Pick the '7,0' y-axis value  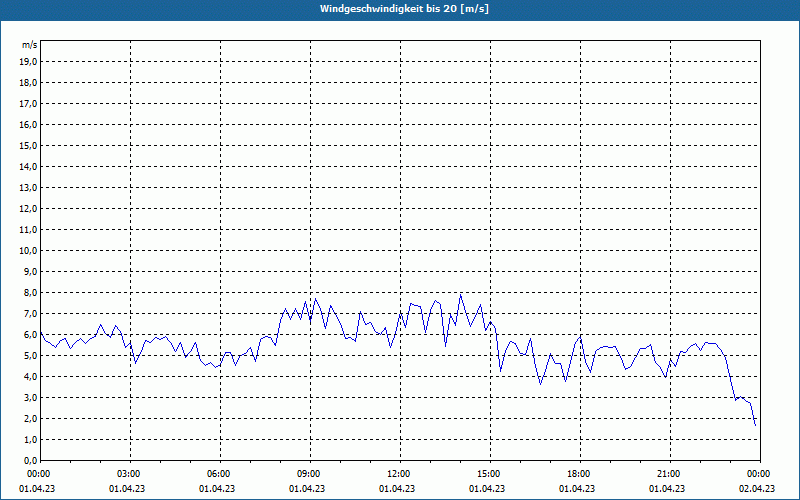[x=29, y=314]
